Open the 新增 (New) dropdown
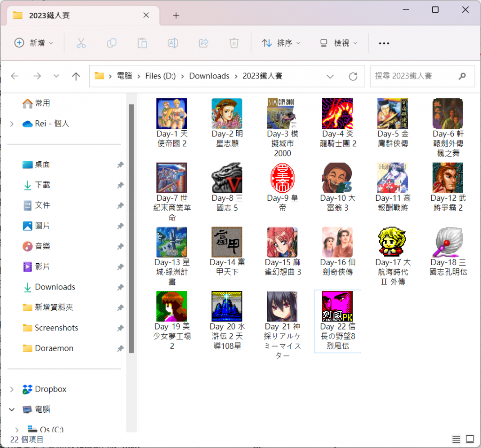481x448 pixels. pyautogui.click(x=34, y=43)
